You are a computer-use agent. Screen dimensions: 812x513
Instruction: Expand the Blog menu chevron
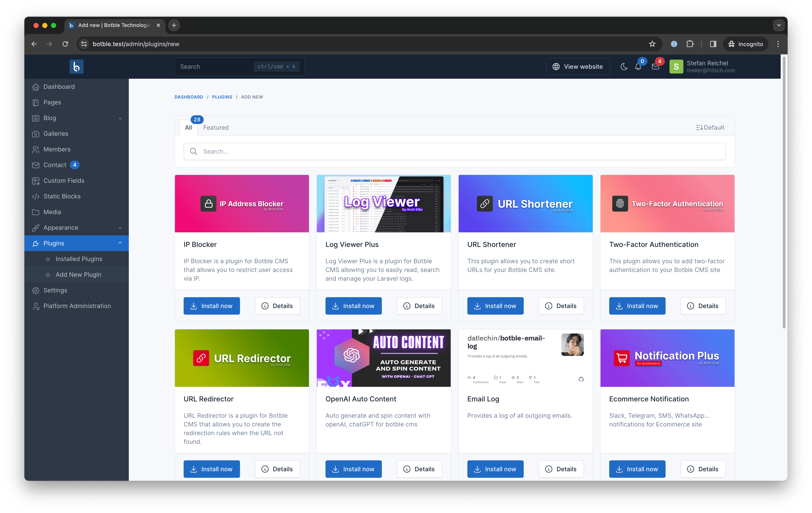click(x=120, y=118)
